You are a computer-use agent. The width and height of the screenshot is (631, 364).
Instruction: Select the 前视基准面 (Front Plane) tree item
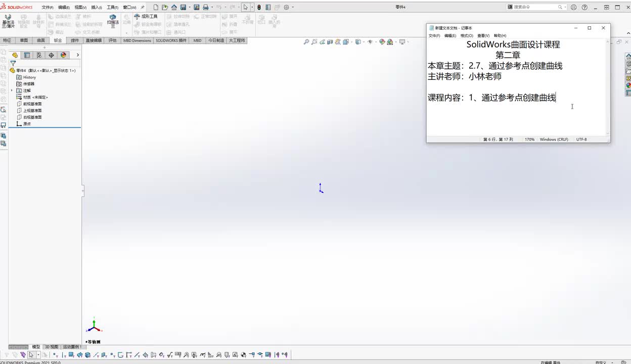pos(29,104)
